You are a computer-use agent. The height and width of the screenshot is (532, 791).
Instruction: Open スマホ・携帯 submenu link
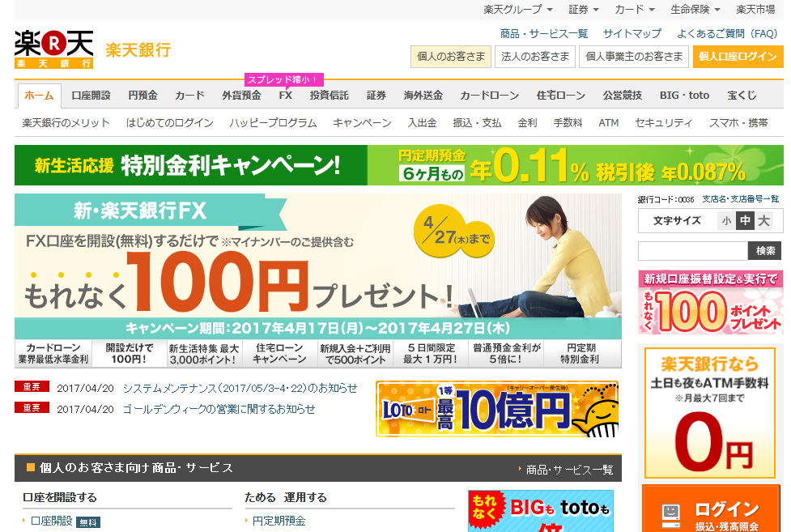tap(738, 123)
